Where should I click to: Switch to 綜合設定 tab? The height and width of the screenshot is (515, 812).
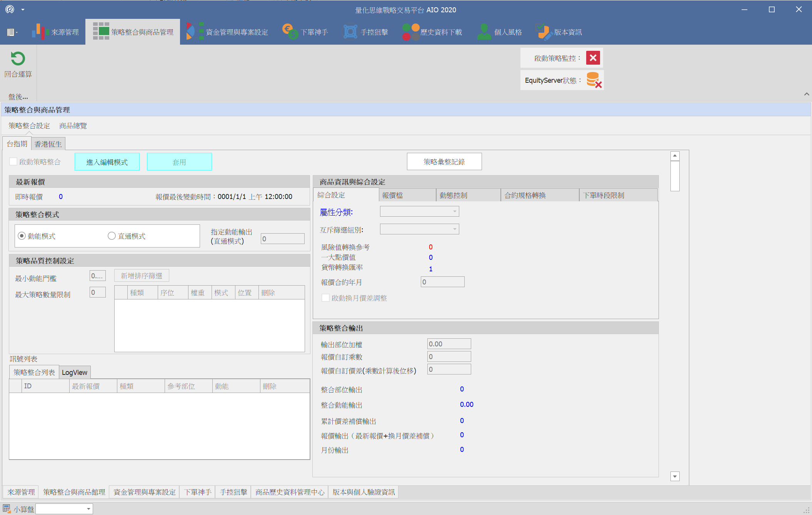pos(346,195)
